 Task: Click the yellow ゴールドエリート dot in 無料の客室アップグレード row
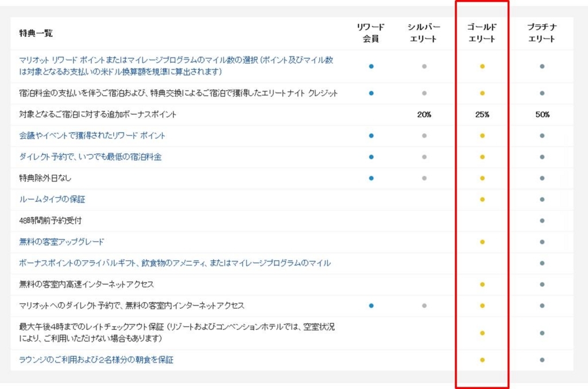[482, 242]
